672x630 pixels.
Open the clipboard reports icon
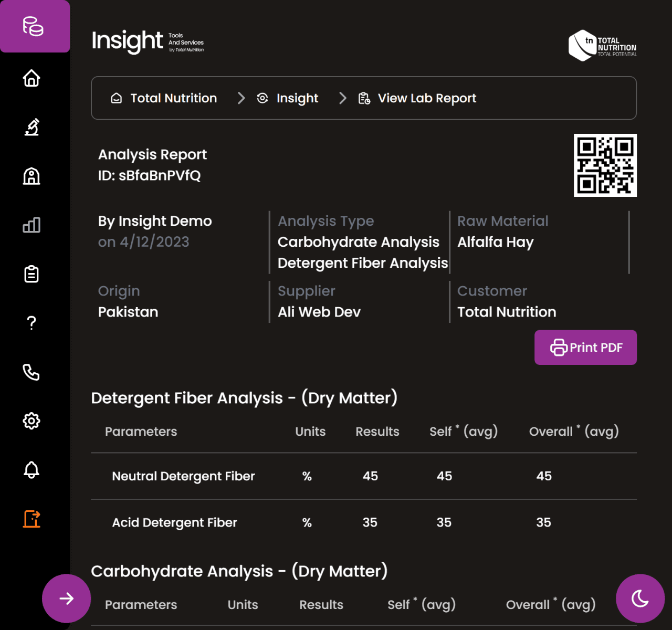(31, 274)
